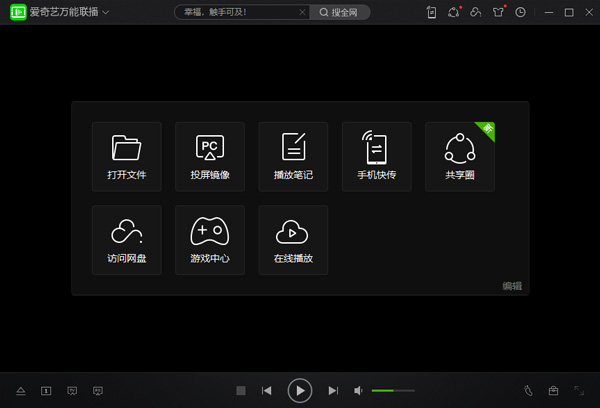Stop playback with the square button
This screenshot has width=600, height=408.
241,391
